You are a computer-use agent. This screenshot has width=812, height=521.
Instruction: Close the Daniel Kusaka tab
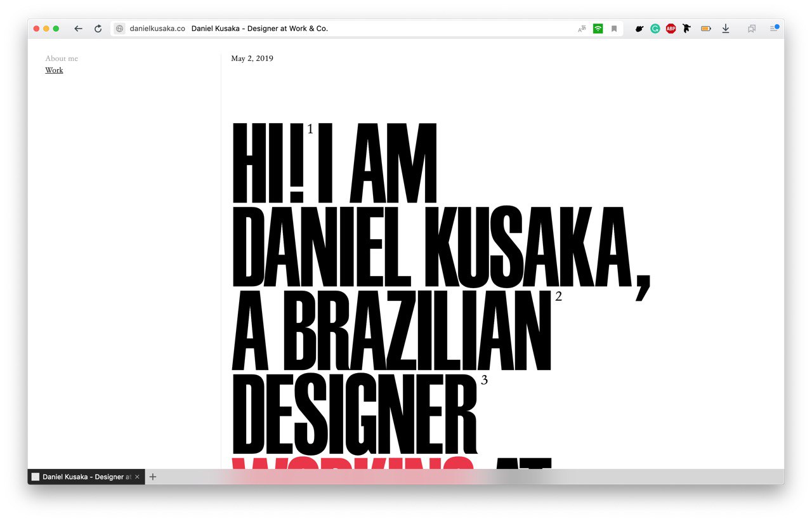(137, 477)
